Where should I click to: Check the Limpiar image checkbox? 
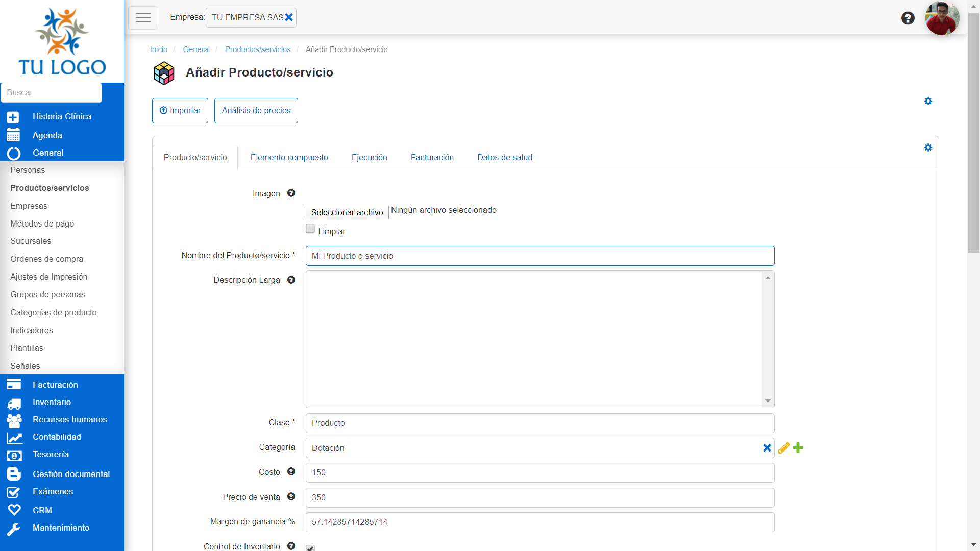[310, 229]
